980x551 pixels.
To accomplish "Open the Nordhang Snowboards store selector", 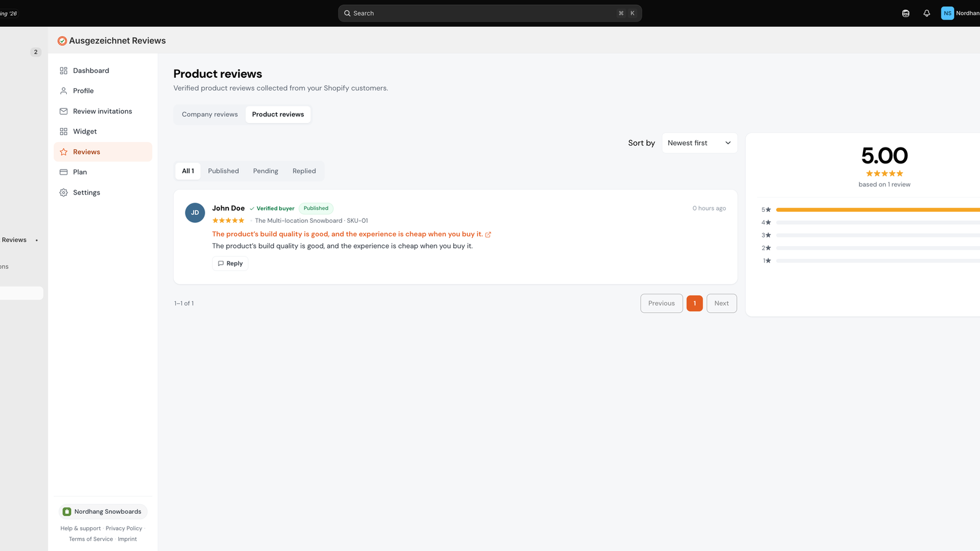I will (103, 512).
